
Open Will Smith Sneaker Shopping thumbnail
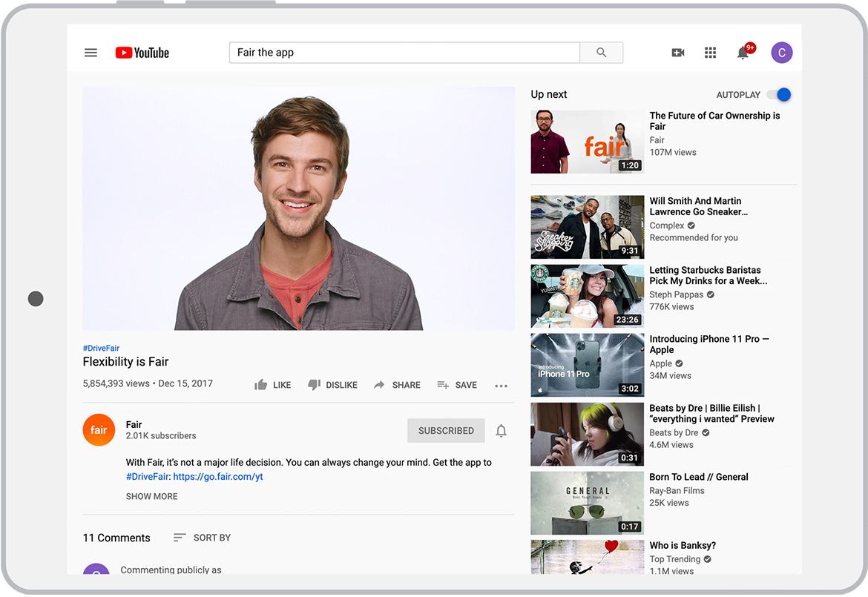(588, 227)
